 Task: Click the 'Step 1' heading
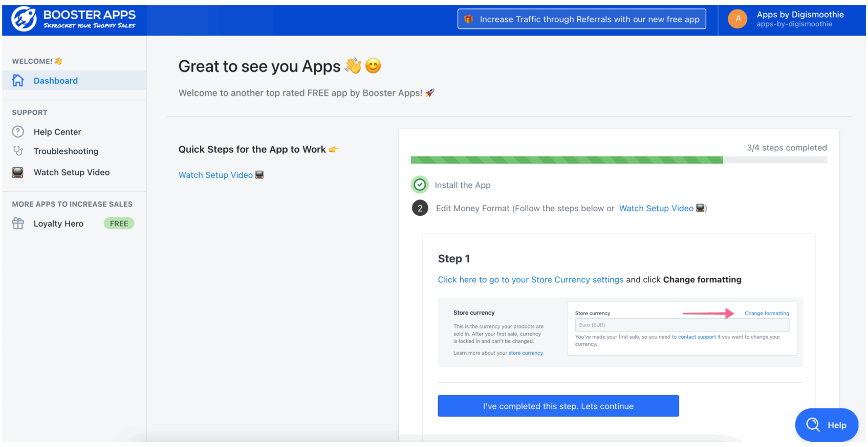point(454,259)
